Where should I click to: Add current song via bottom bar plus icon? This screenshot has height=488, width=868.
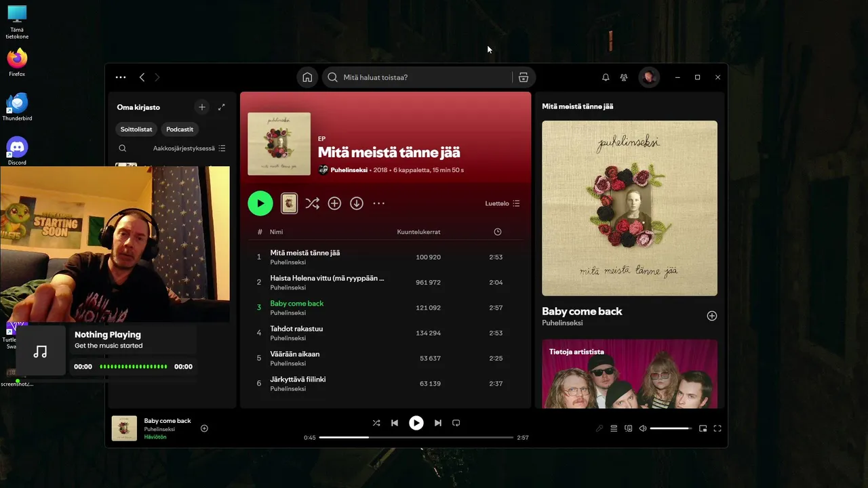(204, 428)
